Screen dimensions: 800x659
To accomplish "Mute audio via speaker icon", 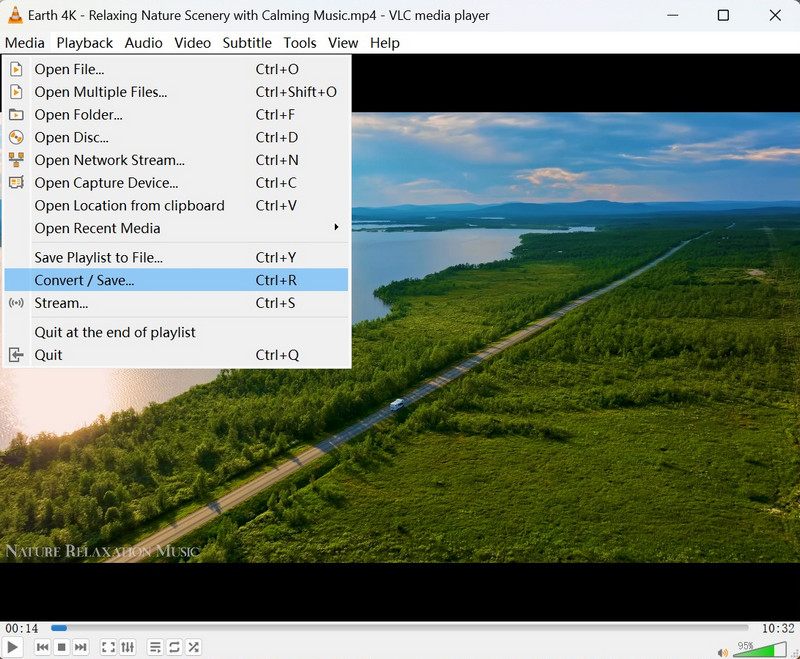I will (x=722, y=652).
